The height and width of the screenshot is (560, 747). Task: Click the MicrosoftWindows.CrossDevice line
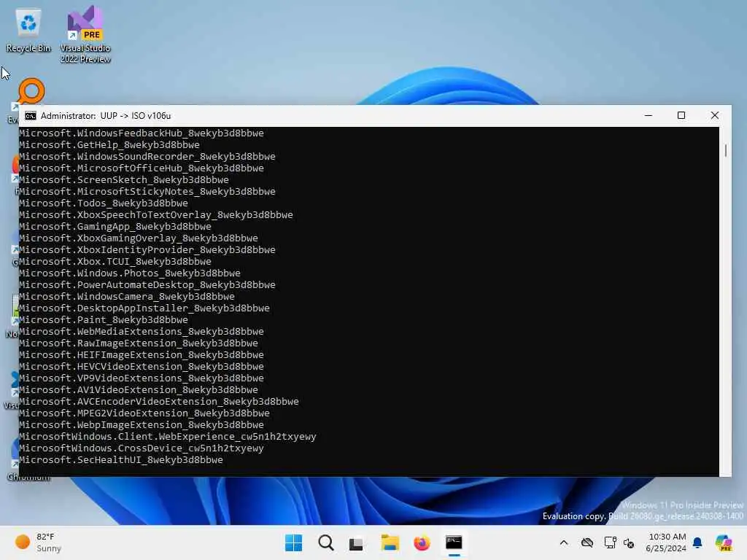point(142,448)
